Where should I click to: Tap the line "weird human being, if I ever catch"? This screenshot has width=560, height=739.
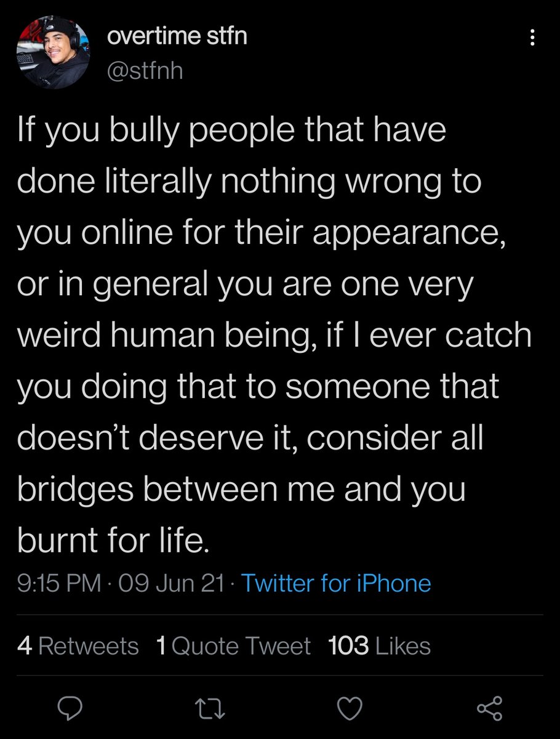[x=274, y=336]
